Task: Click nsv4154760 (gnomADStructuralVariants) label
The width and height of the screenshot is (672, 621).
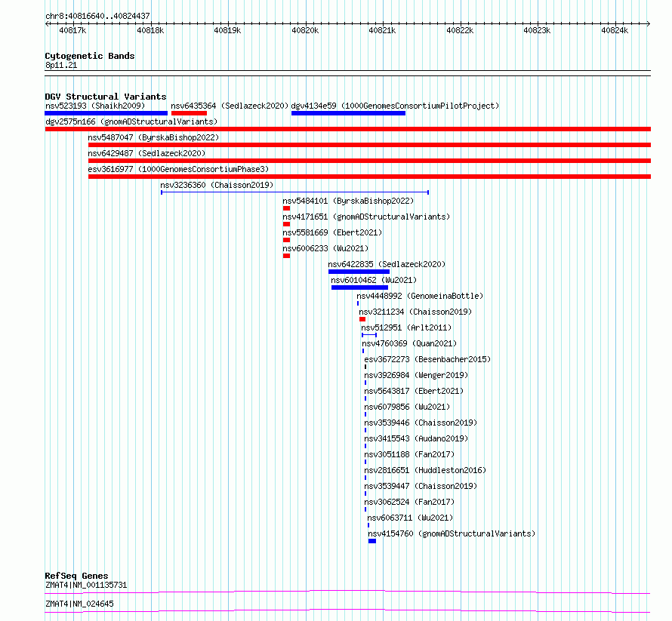Action: coord(452,533)
